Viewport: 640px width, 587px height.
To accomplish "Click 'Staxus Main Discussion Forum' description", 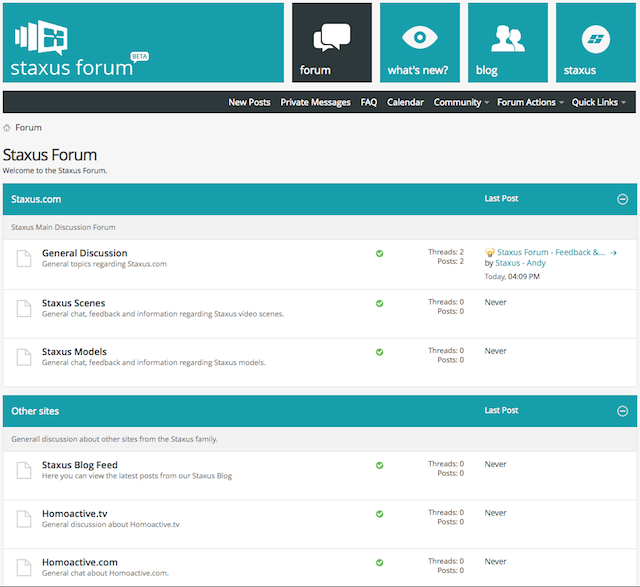I will tap(63, 227).
